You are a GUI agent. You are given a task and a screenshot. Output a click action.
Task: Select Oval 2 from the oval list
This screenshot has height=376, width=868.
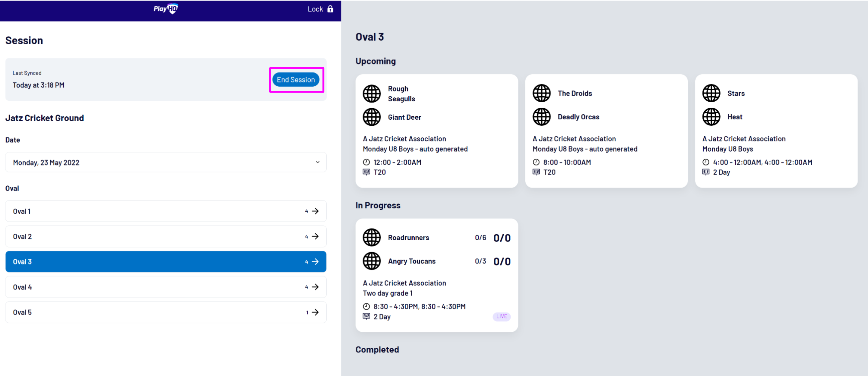coord(166,236)
